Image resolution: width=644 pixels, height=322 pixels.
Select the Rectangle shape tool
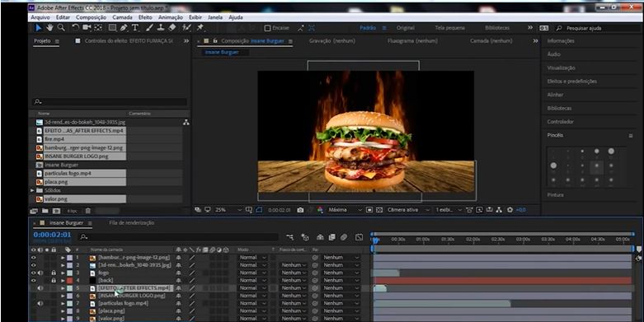[112, 28]
